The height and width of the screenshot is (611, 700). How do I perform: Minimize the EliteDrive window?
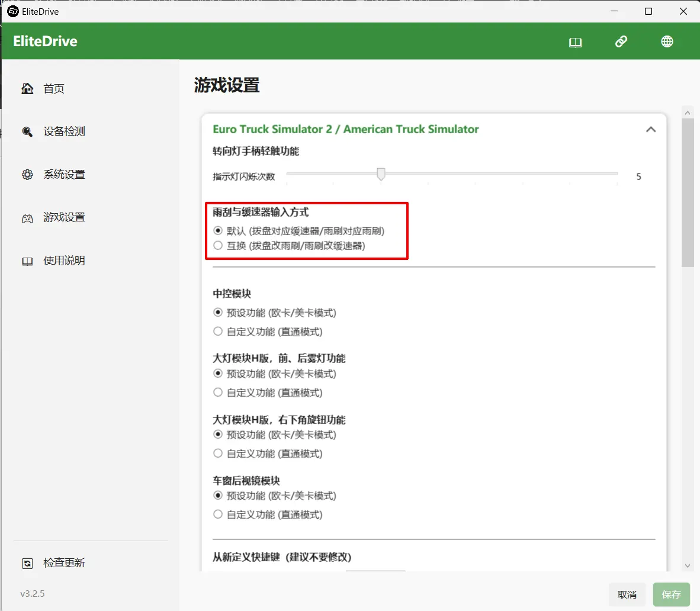coord(614,11)
